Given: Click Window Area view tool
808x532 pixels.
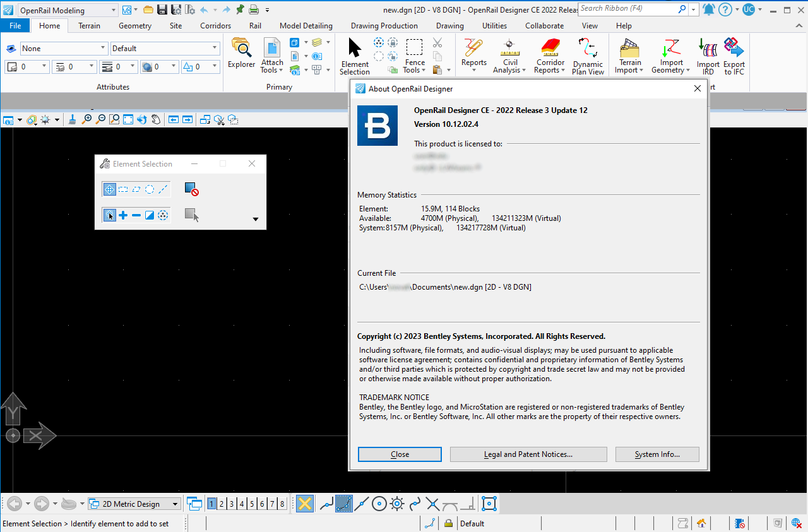Looking at the screenshot, I should click(x=114, y=119).
